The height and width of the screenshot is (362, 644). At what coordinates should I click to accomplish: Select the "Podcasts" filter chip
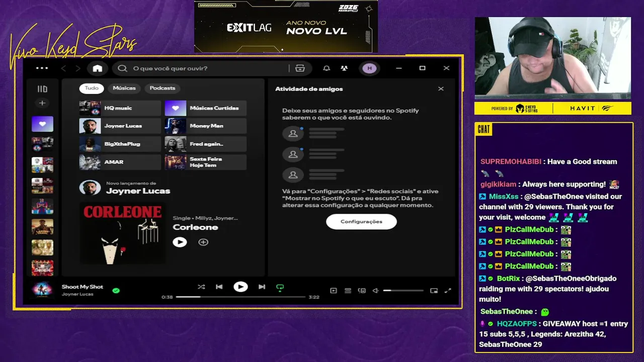163,88
